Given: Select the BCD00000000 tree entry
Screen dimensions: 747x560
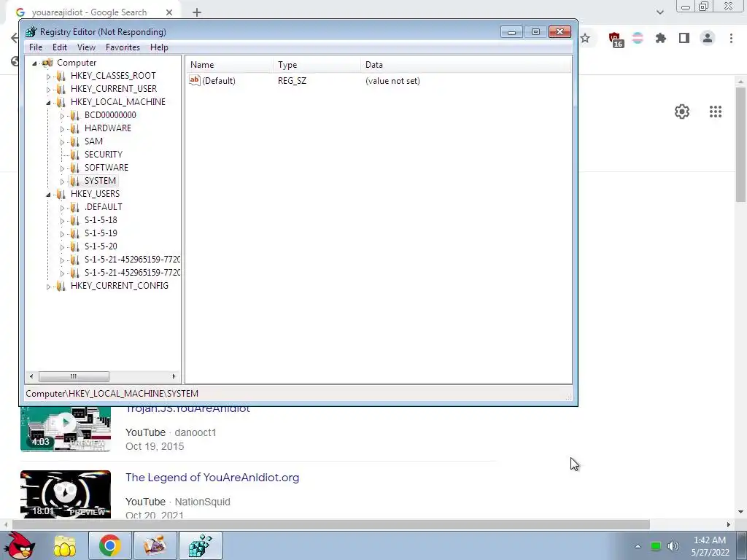Looking at the screenshot, I should 110,115.
